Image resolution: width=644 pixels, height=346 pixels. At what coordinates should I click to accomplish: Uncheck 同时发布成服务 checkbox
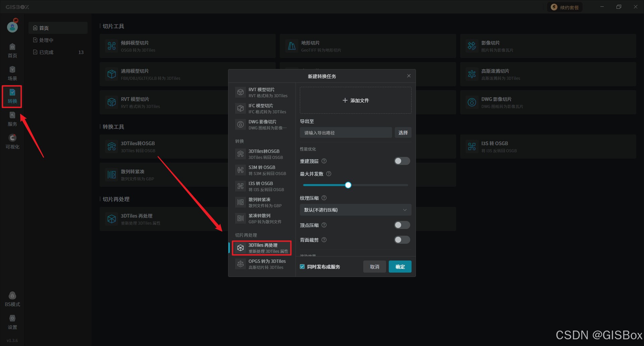click(302, 267)
